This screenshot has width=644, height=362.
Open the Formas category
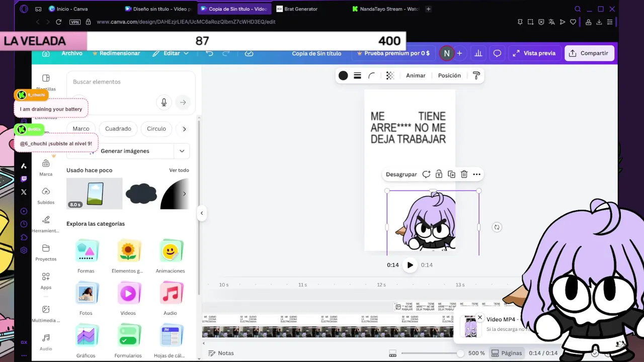click(86, 257)
